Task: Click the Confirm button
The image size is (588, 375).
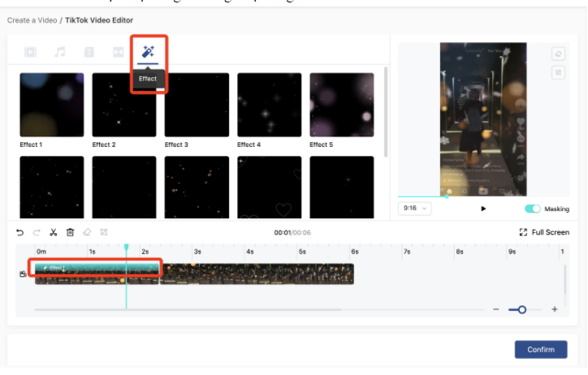Action: point(541,350)
